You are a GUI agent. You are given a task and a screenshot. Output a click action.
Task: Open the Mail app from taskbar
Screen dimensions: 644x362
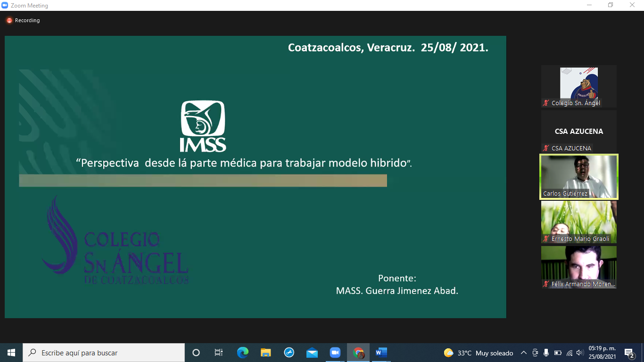(x=312, y=353)
